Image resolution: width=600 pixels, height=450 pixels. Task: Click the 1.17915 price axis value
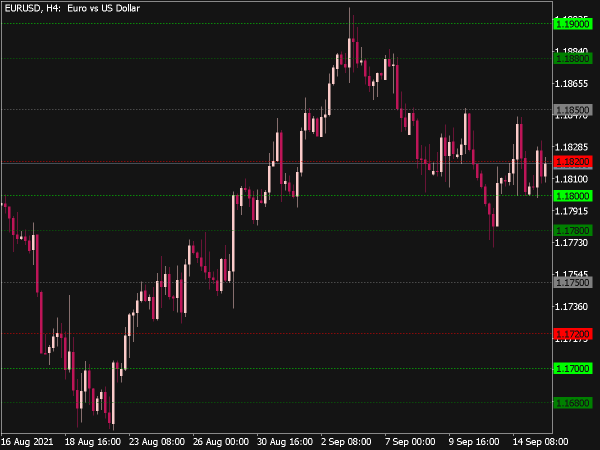[571, 211]
